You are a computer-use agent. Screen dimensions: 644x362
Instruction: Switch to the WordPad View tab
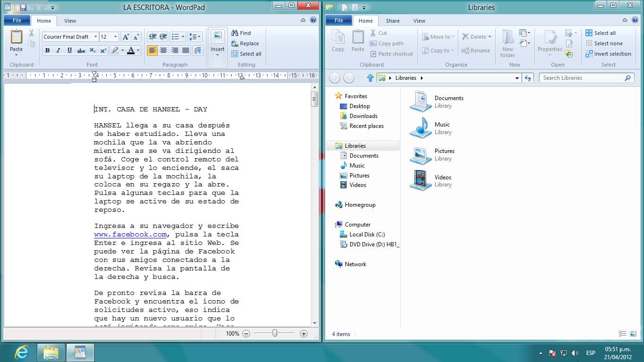coord(70,21)
